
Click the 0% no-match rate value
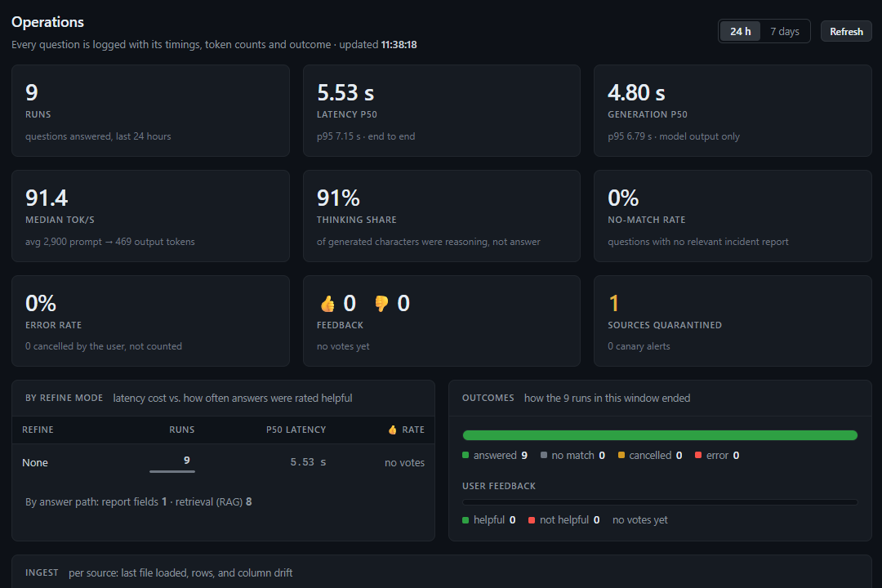(623, 198)
